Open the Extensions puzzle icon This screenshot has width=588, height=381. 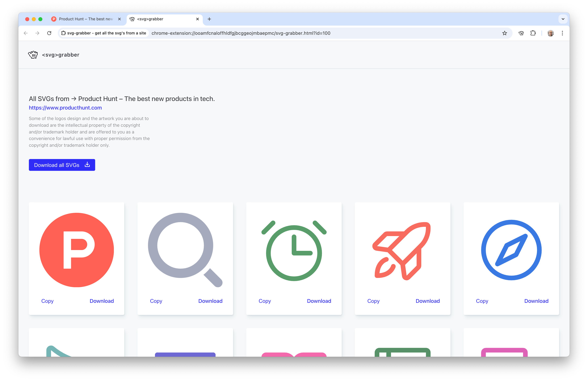tap(533, 33)
